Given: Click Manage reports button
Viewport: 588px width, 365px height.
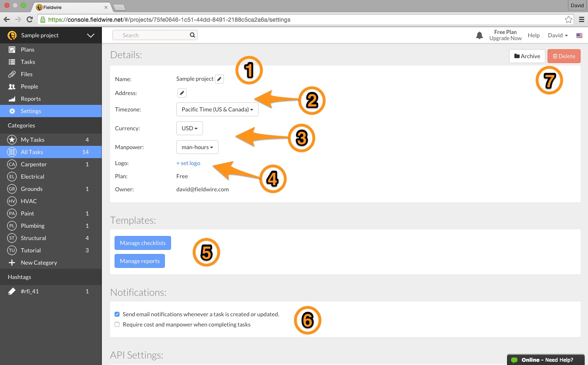Looking at the screenshot, I should (140, 261).
